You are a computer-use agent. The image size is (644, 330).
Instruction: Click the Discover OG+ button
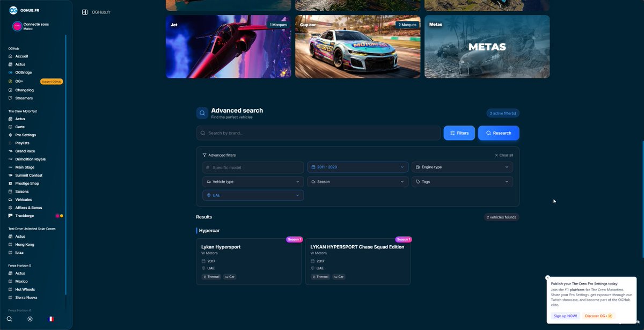coord(598,316)
